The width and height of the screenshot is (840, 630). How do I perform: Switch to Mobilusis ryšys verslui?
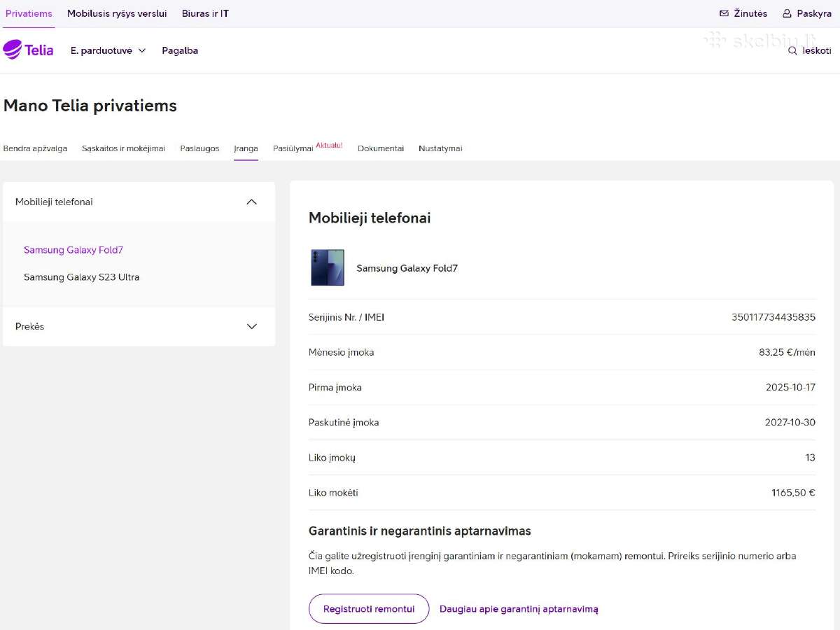point(117,13)
